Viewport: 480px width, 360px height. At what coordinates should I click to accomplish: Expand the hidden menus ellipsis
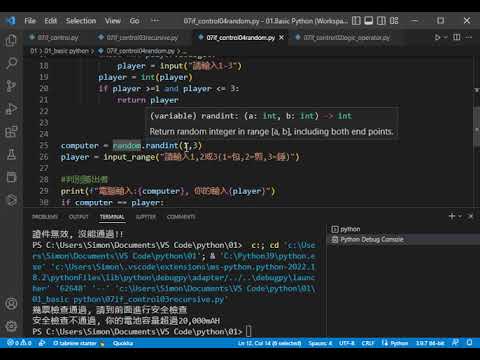click(x=155, y=21)
